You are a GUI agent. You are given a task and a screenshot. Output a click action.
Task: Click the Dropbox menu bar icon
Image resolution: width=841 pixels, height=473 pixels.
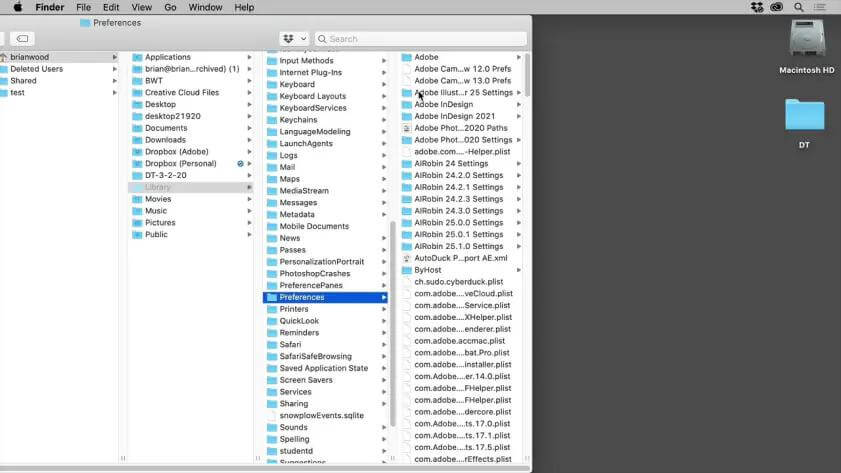point(756,7)
